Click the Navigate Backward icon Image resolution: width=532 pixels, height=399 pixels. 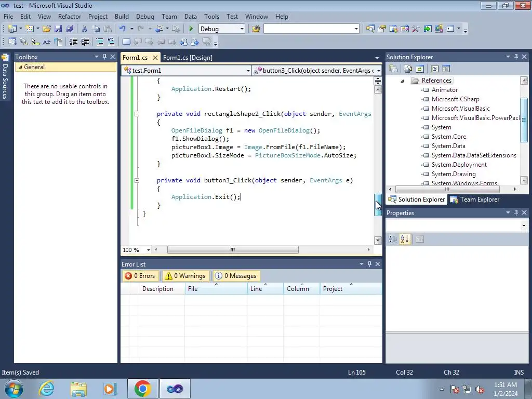tap(159, 29)
